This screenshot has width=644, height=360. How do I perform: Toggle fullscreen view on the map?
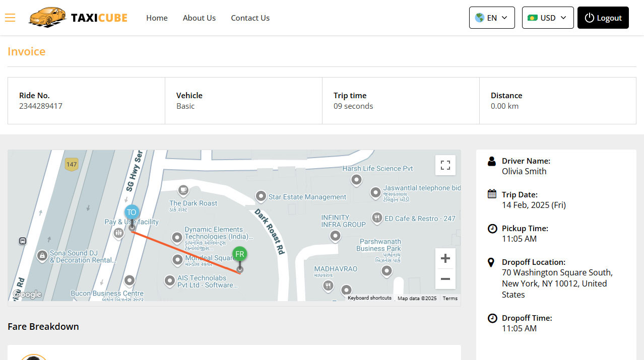pyautogui.click(x=445, y=165)
